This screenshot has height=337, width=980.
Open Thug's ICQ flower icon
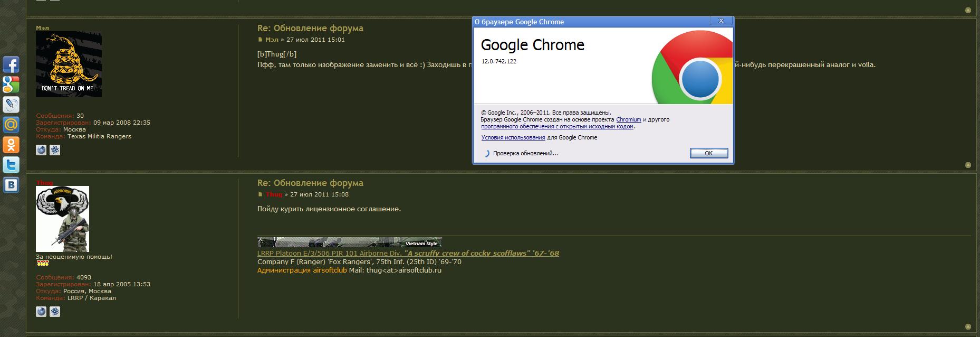[55, 312]
